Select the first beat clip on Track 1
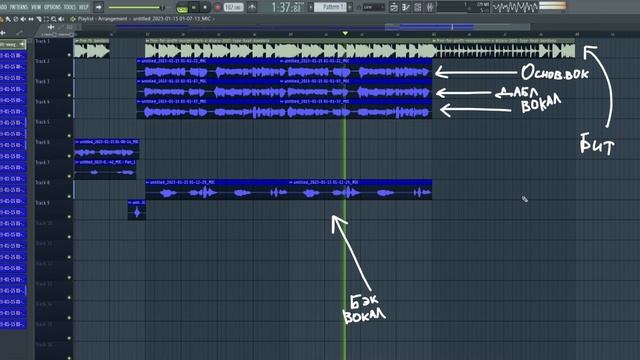The height and width of the screenshot is (360, 640). pyautogui.click(x=92, y=49)
